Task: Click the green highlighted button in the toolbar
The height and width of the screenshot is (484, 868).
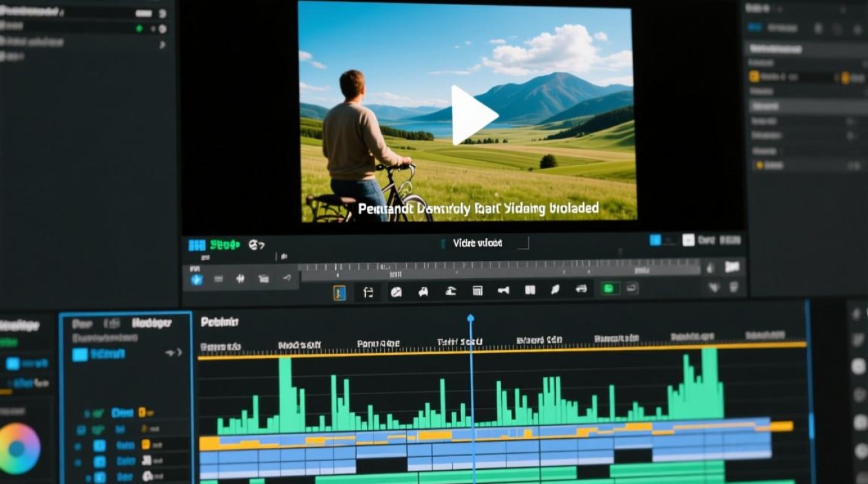Action: click(x=608, y=289)
